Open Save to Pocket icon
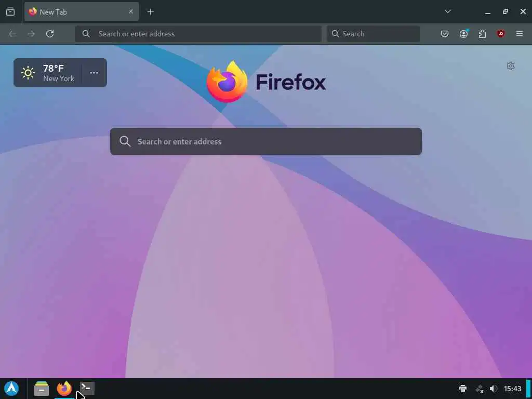Screen dimensions: 532x399 click(445, 34)
